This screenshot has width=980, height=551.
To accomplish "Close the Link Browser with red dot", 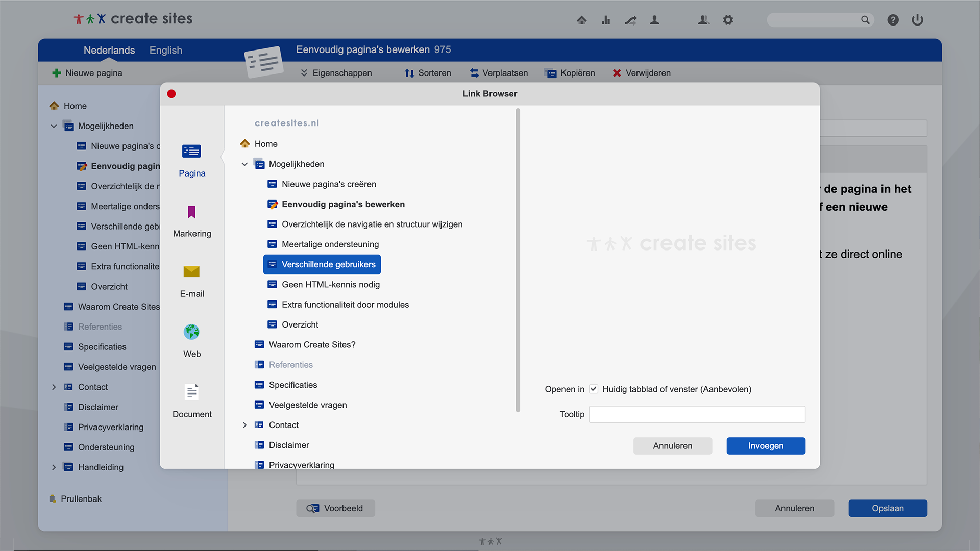I will point(171,94).
